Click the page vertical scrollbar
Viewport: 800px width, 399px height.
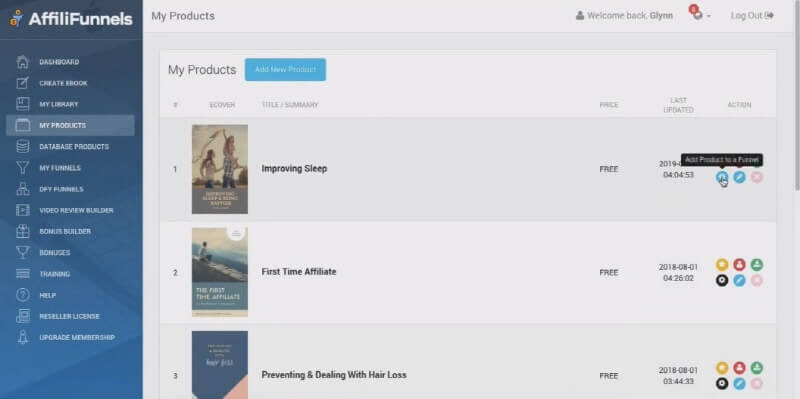pyautogui.click(x=796, y=97)
